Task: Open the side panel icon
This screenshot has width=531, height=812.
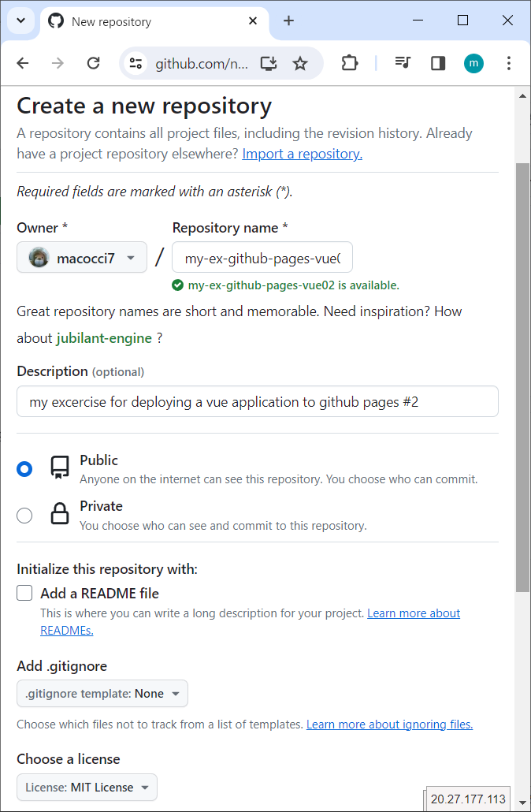Action: (437, 64)
